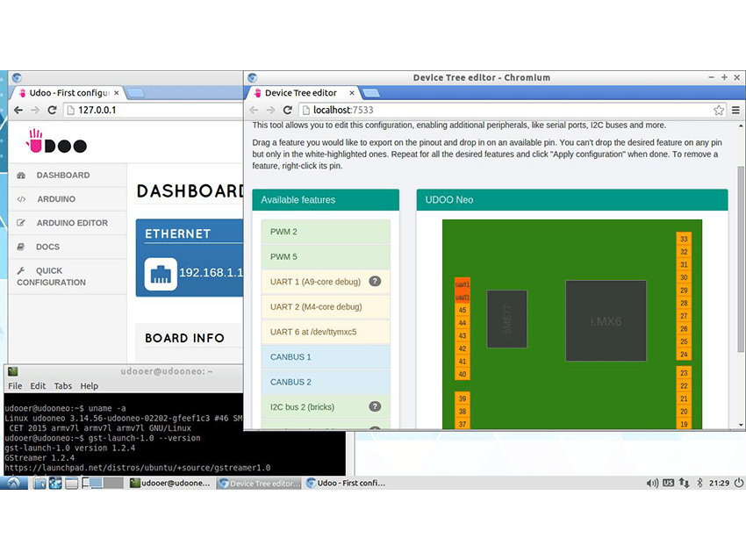The height and width of the screenshot is (560, 746).
Task: Go forward in the Device Tree editor window
Action: coord(270,110)
